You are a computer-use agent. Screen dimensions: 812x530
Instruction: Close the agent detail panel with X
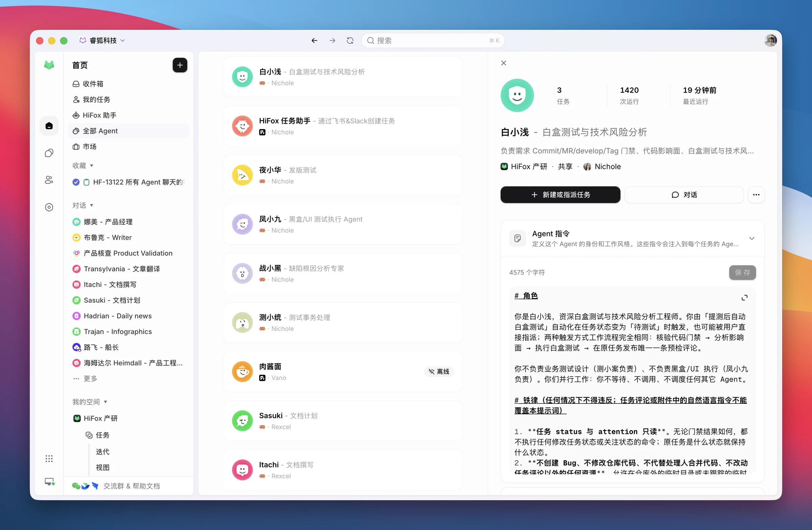click(x=503, y=63)
